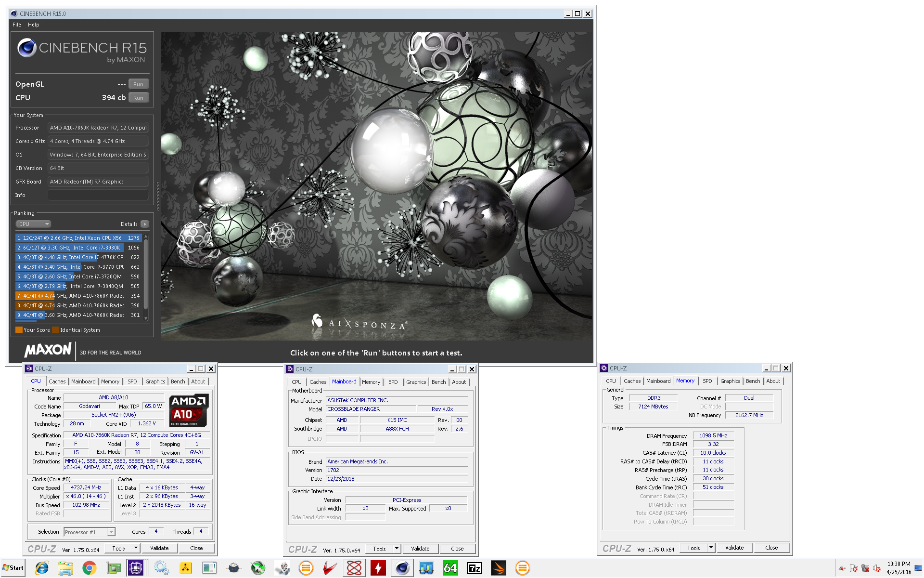
Task: Select the i7-3770 662 ranking row
Action: coord(78,267)
